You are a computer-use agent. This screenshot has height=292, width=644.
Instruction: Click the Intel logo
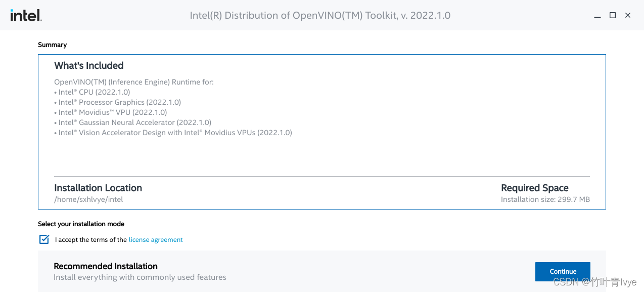[x=26, y=15]
